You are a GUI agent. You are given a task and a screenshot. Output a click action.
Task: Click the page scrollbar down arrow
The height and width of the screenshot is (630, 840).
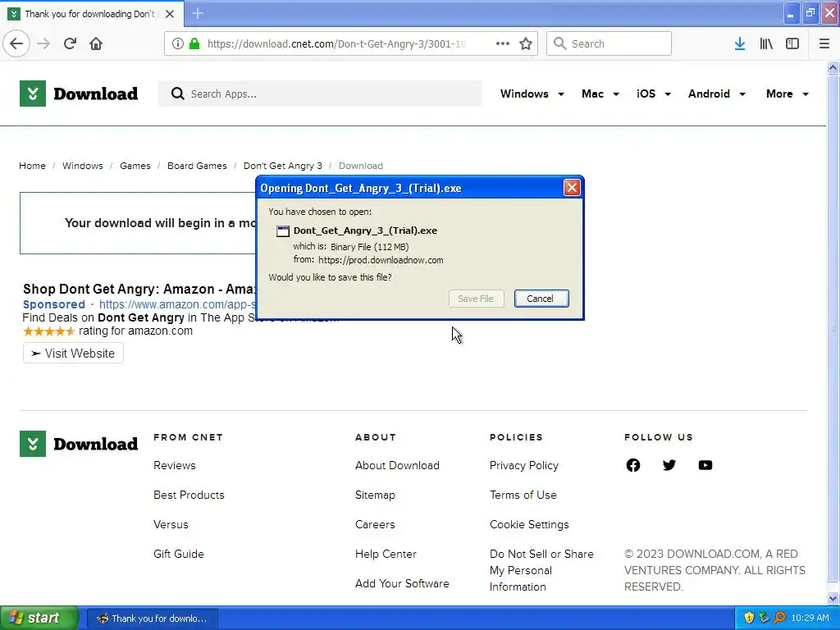pyautogui.click(x=833, y=598)
